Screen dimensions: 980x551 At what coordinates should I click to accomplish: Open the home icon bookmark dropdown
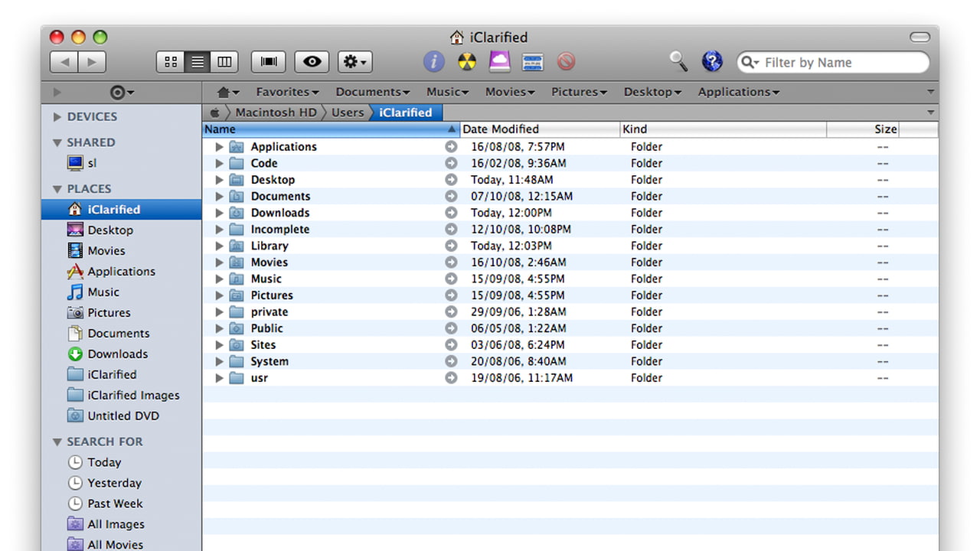[x=228, y=92]
